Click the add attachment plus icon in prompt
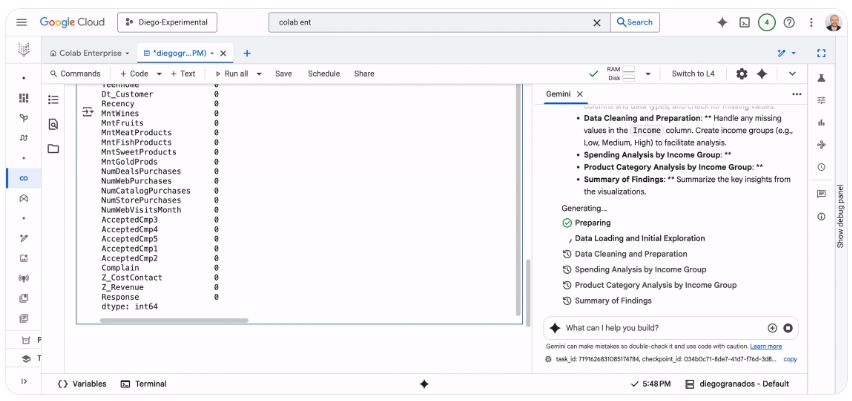Screen dimensions: 852x401 click(772, 328)
